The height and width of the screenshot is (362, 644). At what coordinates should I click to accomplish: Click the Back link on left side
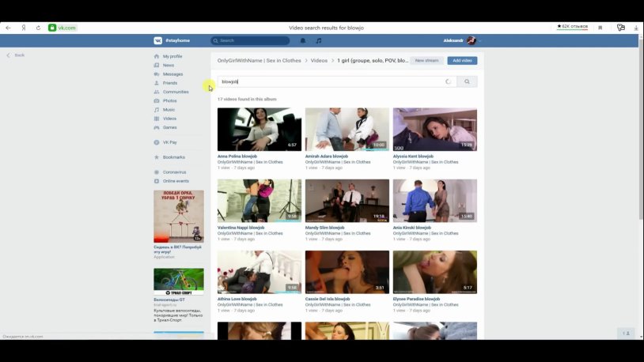pos(16,55)
